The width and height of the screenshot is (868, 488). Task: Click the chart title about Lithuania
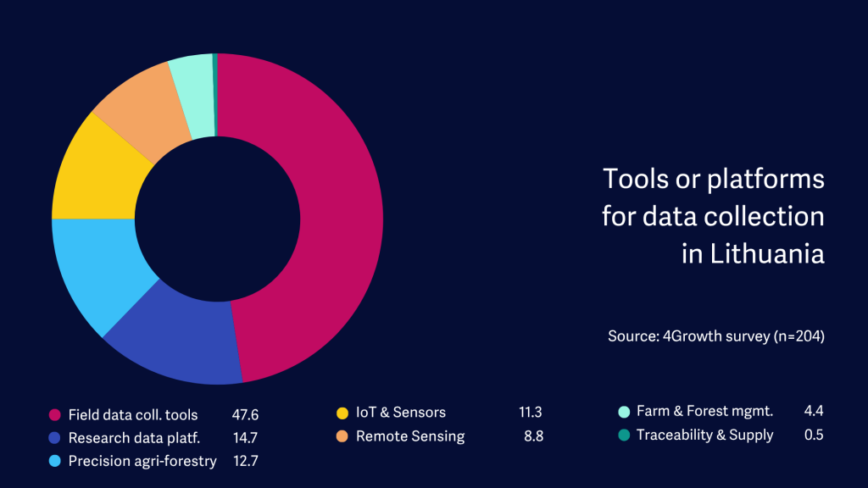click(713, 216)
